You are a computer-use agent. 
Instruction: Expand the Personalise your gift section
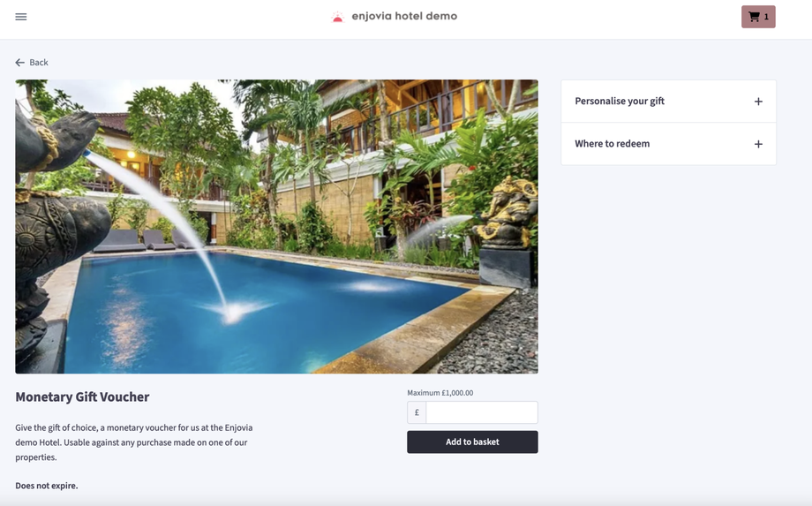pyautogui.click(x=668, y=102)
